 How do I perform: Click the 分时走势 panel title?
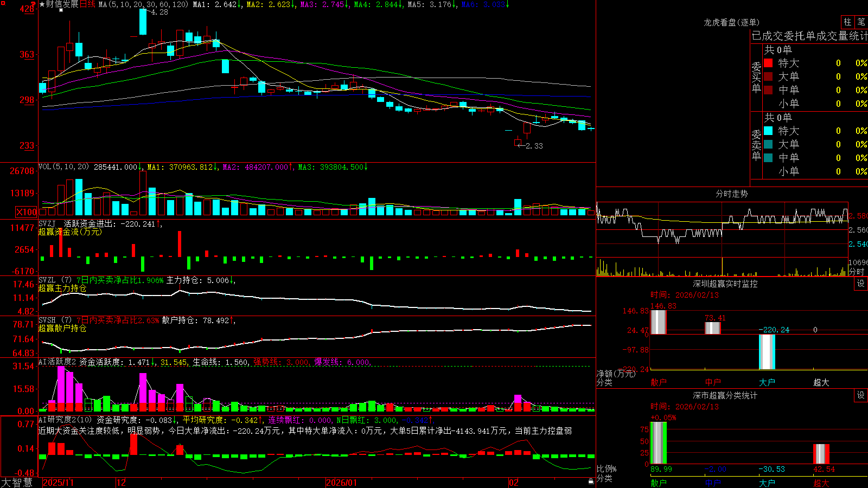click(731, 194)
